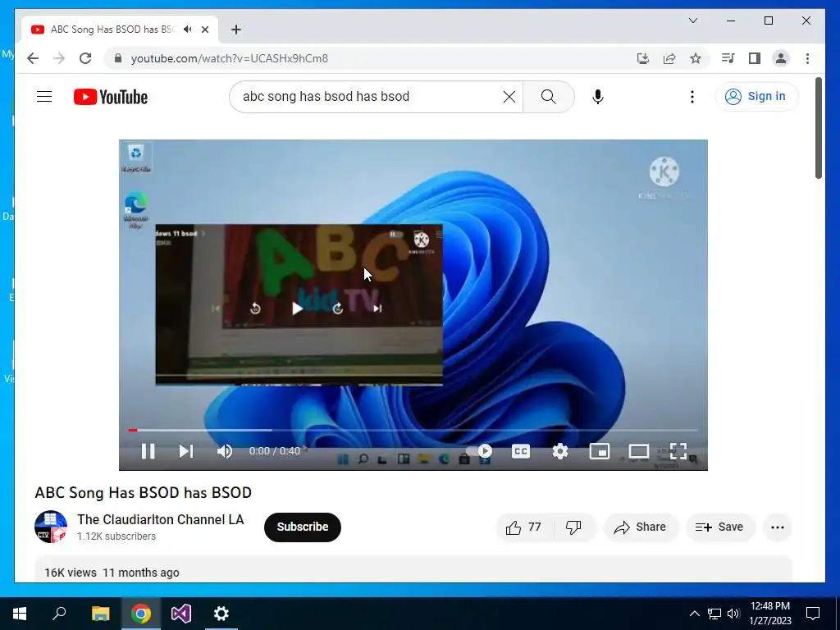Screen dimensions: 840x630
Task: Pause the video
Action: pos(148,451)
